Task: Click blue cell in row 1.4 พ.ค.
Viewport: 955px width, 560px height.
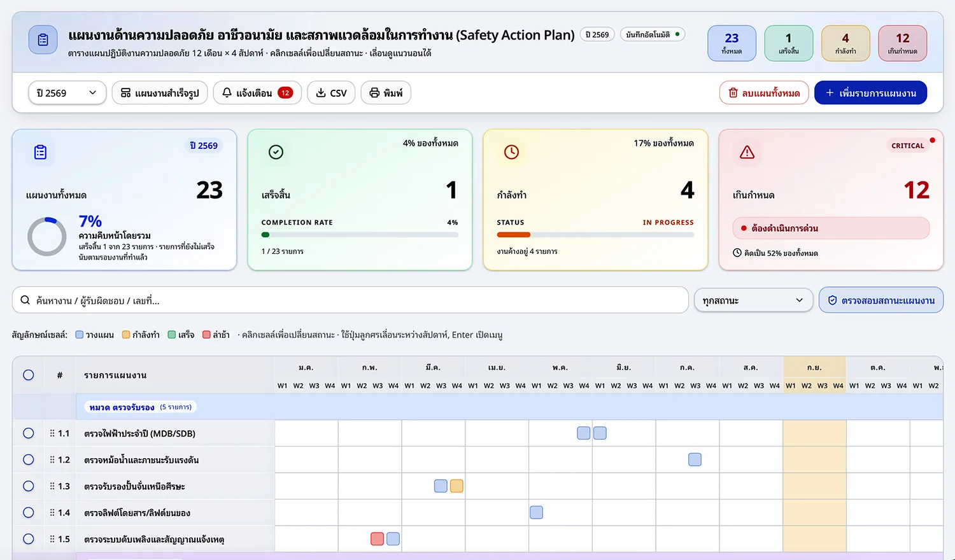Action: (537, 512)
